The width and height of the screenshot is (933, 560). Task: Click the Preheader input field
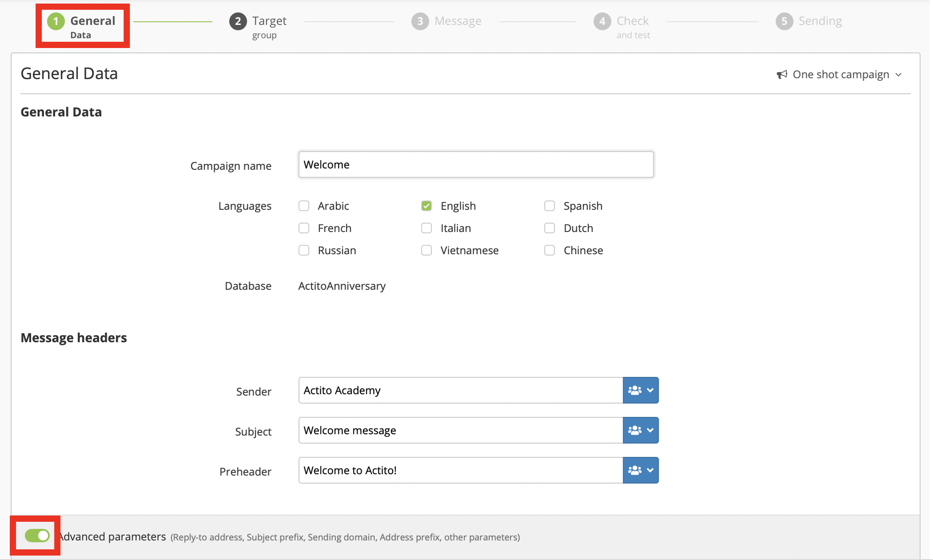(461, 470)
